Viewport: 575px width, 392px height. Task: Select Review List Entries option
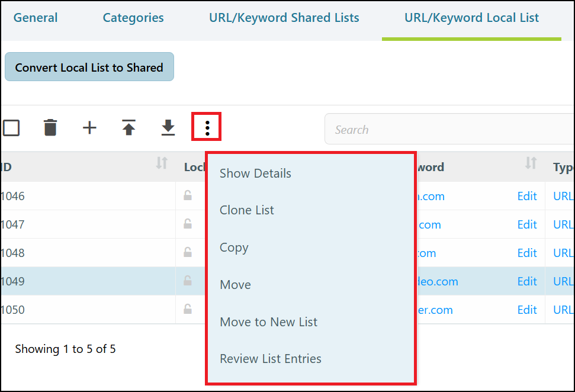pyautogui.click(x=270, y=359)
